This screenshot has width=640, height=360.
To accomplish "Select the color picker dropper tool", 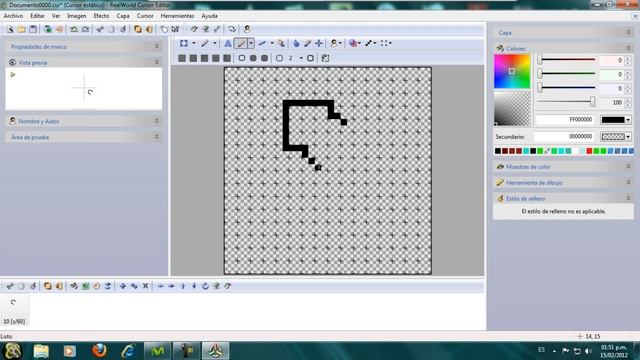I will pos(307,43).
